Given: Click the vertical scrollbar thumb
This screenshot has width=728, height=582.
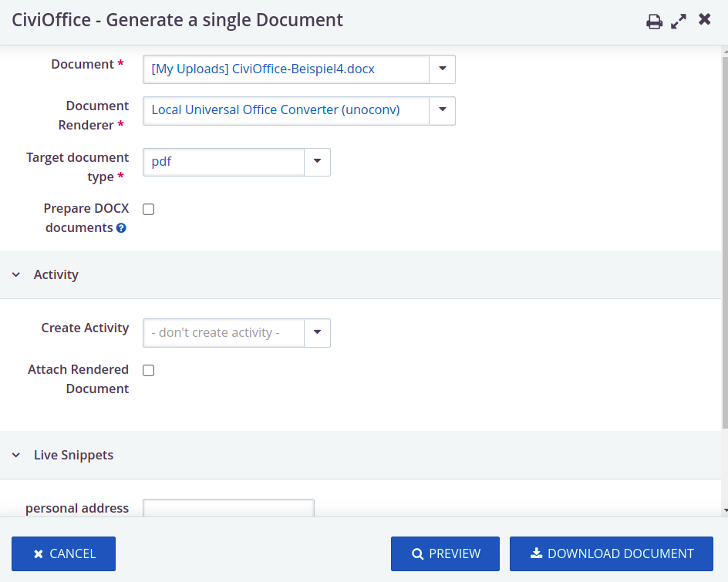Looking at the screenshot, I should (725, 241).
